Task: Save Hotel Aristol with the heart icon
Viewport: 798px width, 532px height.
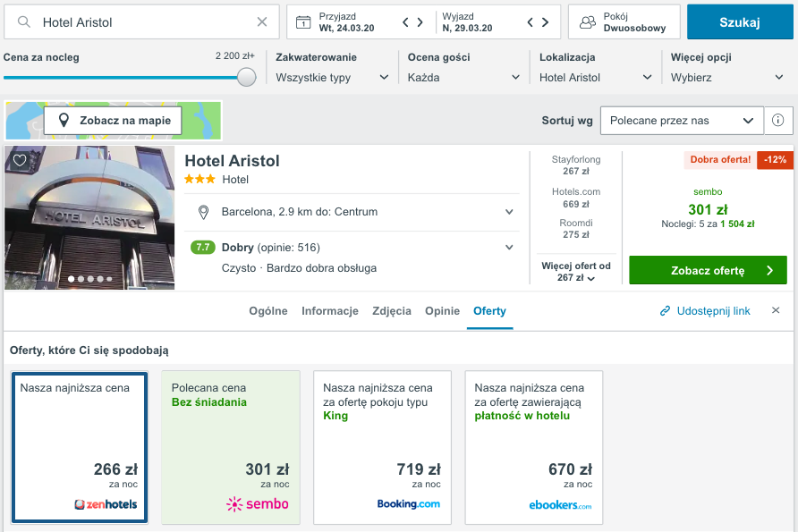Action: (20, 161)
